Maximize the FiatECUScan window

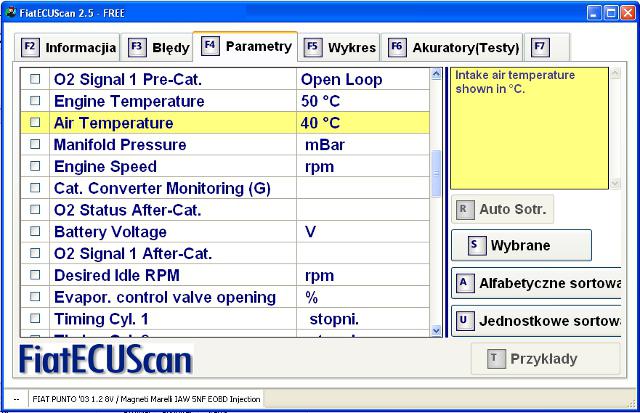611,13
